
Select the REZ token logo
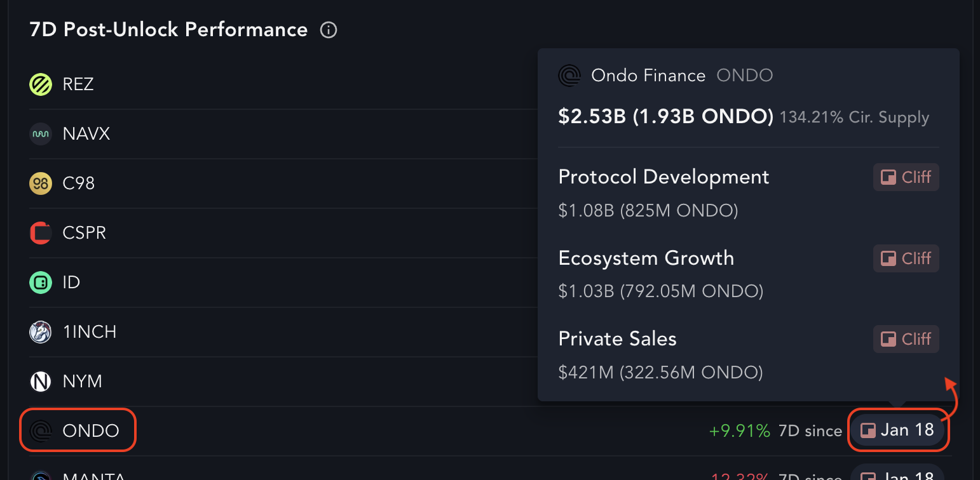pyautogui.click(x=41, y=84)
